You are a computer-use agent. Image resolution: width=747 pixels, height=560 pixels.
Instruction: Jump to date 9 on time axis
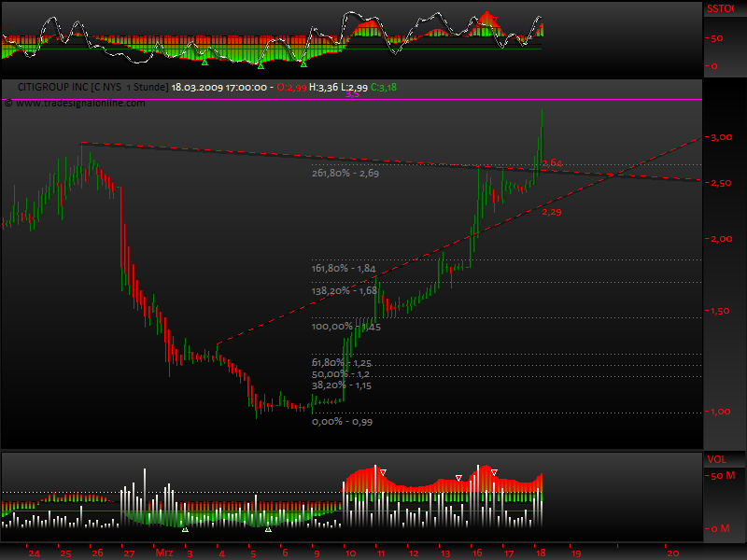(317, 553)
